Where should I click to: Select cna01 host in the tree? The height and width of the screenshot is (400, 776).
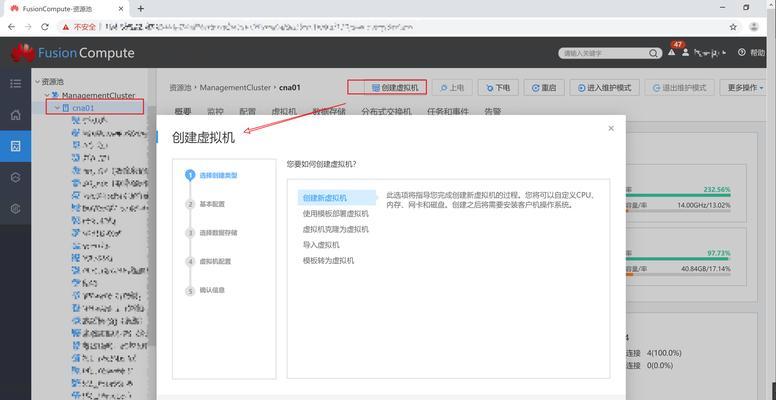click(83, 107)
